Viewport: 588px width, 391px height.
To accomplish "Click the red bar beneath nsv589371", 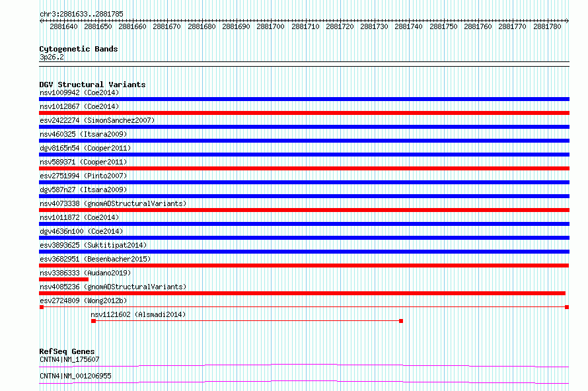I will click(x=304, y=168).
